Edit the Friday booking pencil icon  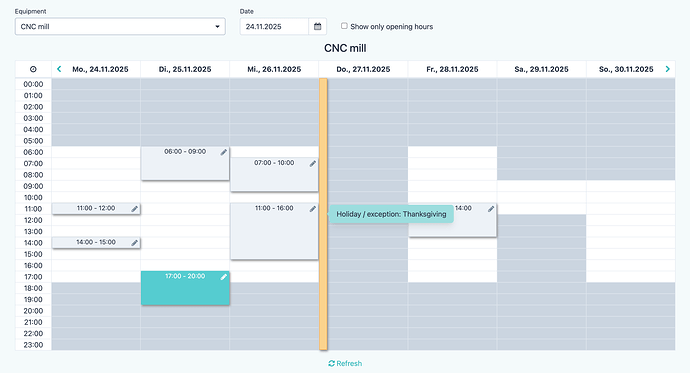[491, 209]
